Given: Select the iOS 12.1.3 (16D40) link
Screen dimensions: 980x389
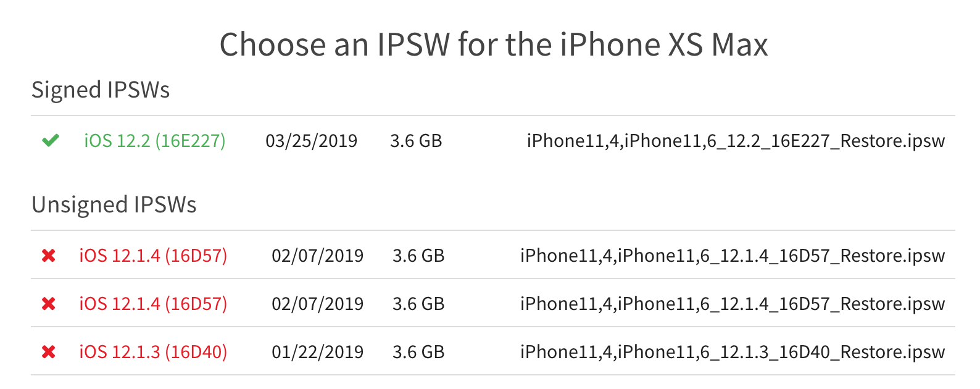Looking at the screenshot, I should [x=152, y=352].
